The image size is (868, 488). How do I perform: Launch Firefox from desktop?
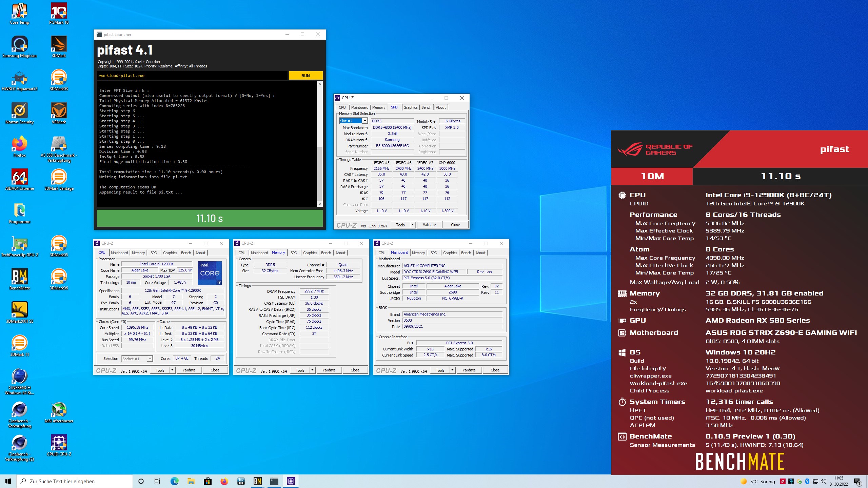coord(19,146)
